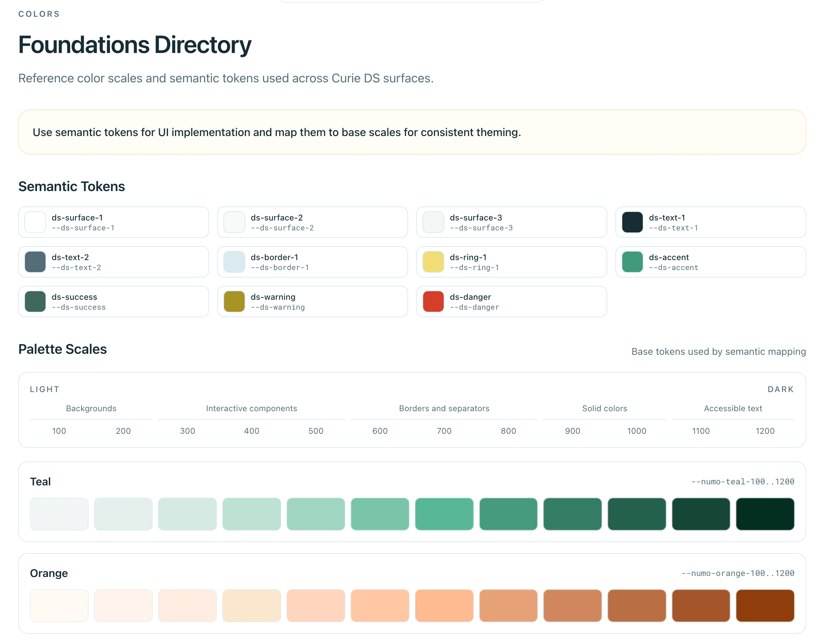Click the ds-surface-2 color swatch
The width and height of the screenshot is (821, 644).
[x=234, y=222]
